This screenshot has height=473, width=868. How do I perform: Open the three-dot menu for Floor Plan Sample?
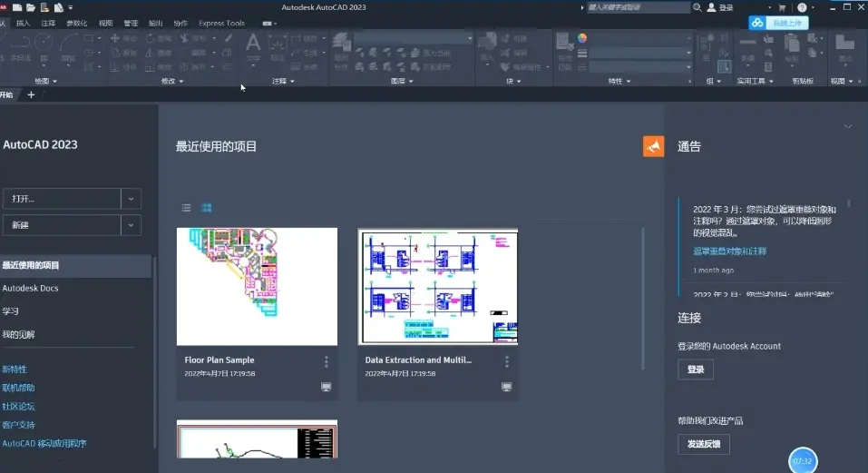point(326,361)
